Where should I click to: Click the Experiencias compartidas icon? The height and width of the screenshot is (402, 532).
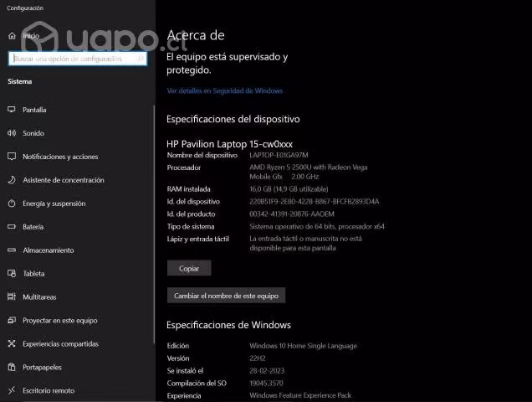click(x=12, y=343)
